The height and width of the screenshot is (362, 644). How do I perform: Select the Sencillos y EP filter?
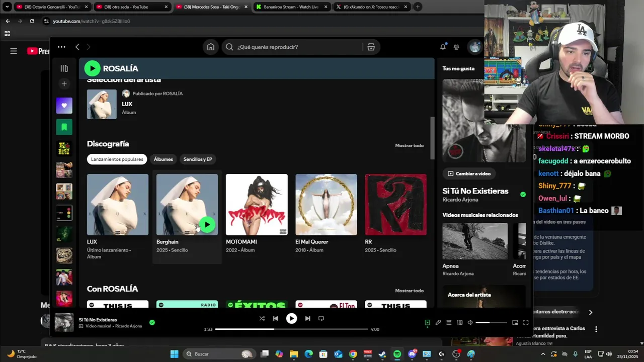(x=198, y=159)
